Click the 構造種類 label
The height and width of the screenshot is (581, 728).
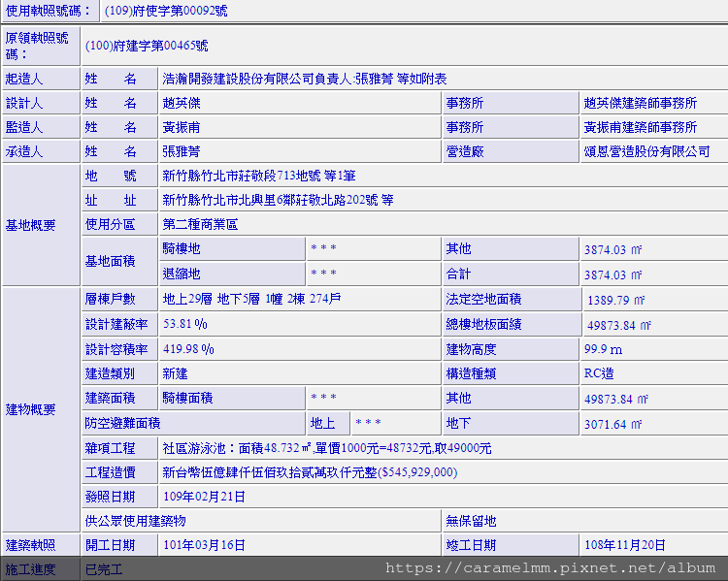coord(471,373)
